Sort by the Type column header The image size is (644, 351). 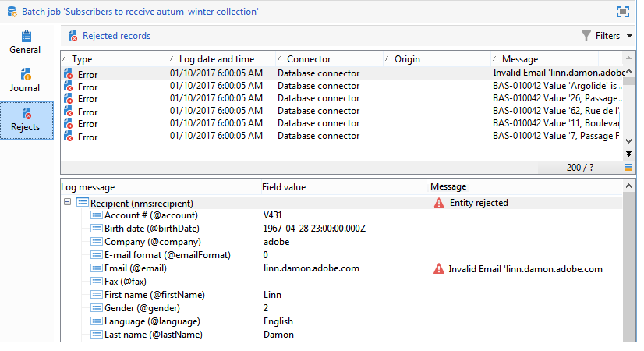tap(82, 59)
